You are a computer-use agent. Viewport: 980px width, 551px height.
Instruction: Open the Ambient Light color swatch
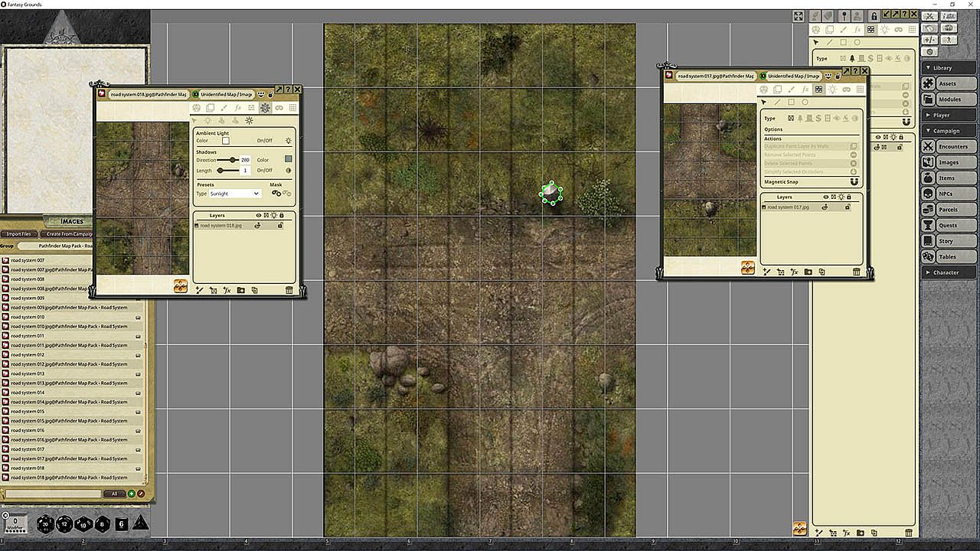tap(226, 141)
